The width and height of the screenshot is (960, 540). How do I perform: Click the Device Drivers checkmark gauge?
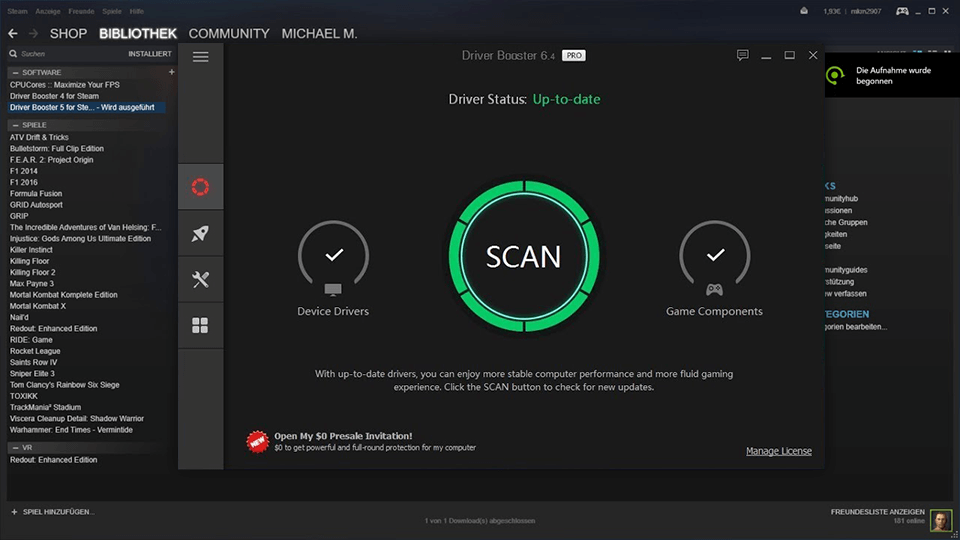click(333, 257)
